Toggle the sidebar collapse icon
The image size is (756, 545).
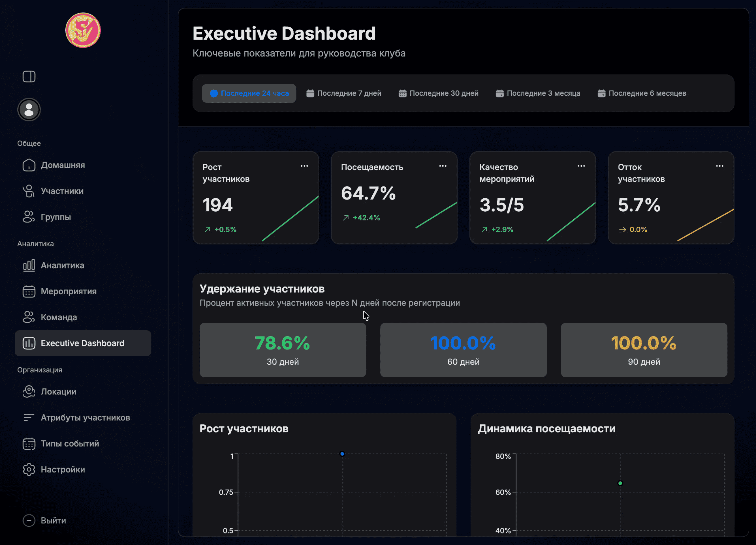[x=29, y=77]
